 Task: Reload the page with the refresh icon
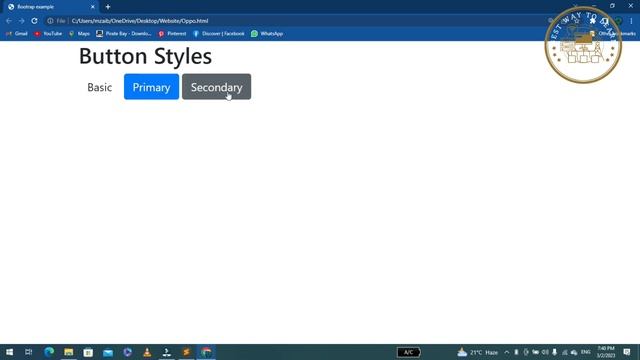34,21
